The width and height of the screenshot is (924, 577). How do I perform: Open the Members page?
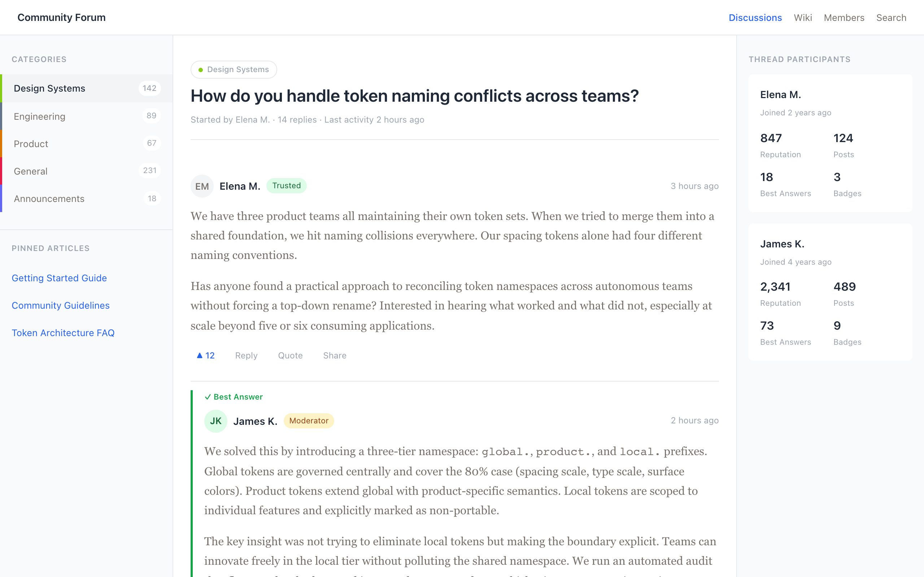(844, 18)
